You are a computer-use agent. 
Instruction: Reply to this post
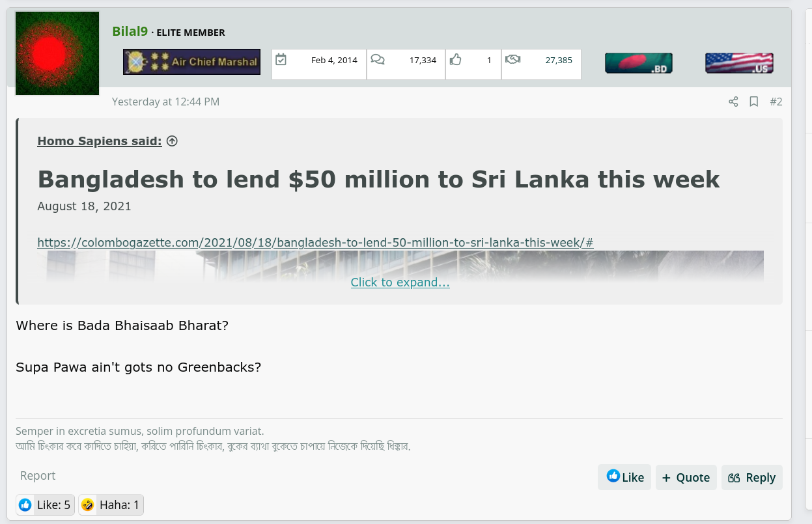752,477
